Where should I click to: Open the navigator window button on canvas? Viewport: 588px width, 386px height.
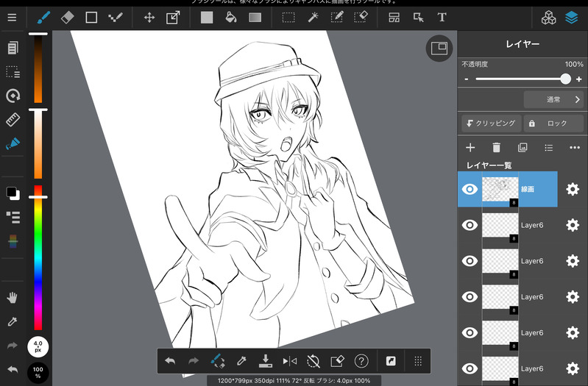click(439, 49)
